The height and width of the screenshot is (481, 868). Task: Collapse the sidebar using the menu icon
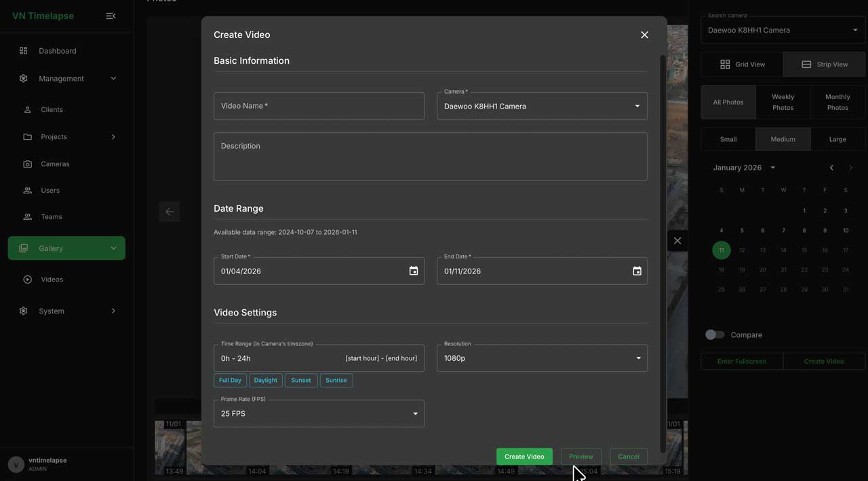pyautogui.click(x=111, y=16)
